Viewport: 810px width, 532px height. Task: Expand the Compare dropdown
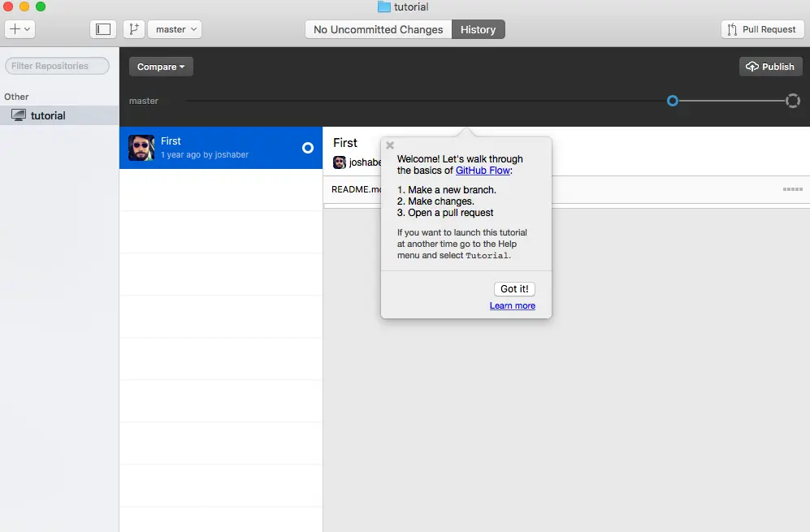point(160,67)
